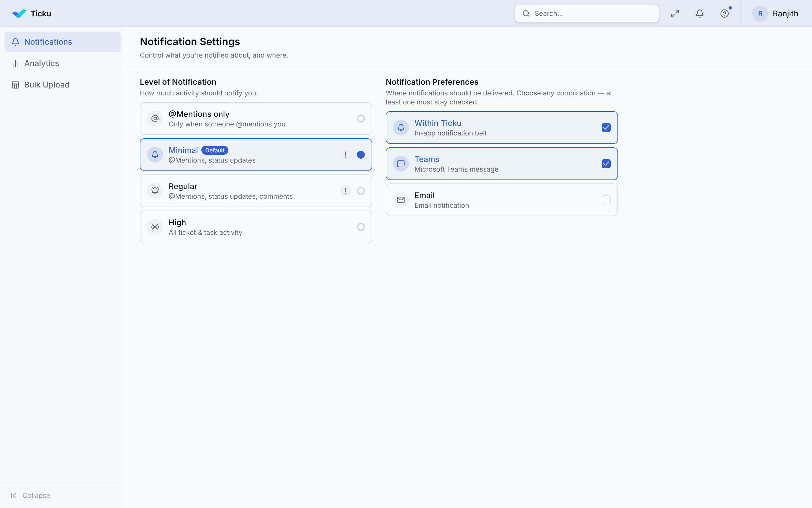Click the Email preference title
The image size is (812, 508).
[424, 195]
